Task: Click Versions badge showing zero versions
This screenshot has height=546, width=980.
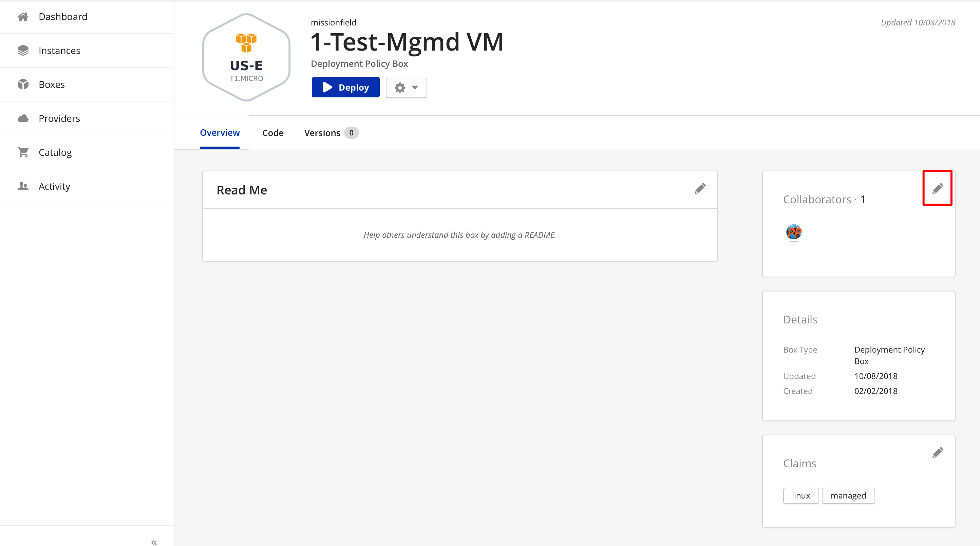Action: [352, 132]
